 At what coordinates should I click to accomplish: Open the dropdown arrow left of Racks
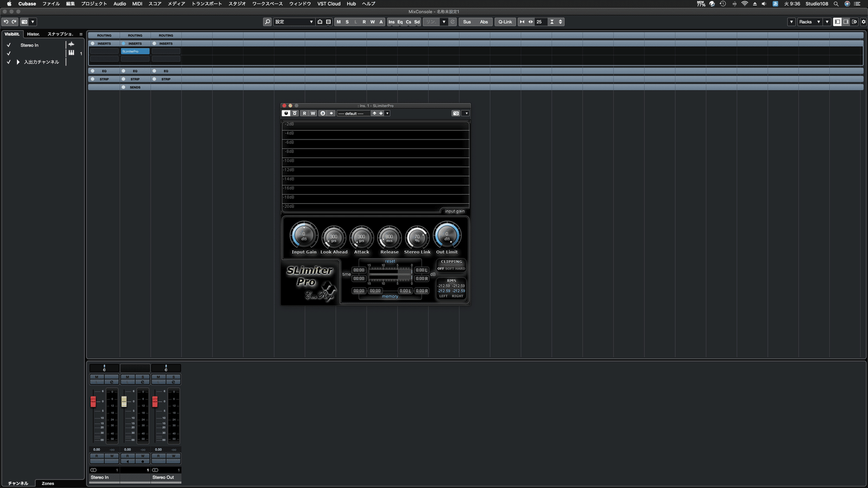[792, 22]
